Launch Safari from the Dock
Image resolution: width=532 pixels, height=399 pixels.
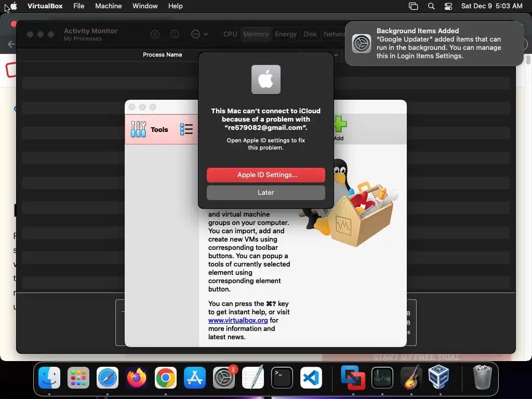coord(108,378)
